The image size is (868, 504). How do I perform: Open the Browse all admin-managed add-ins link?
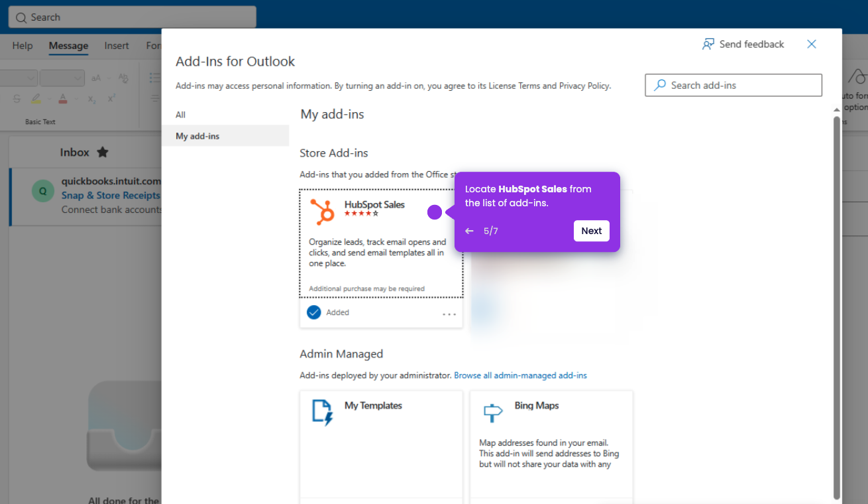point(520,375)
